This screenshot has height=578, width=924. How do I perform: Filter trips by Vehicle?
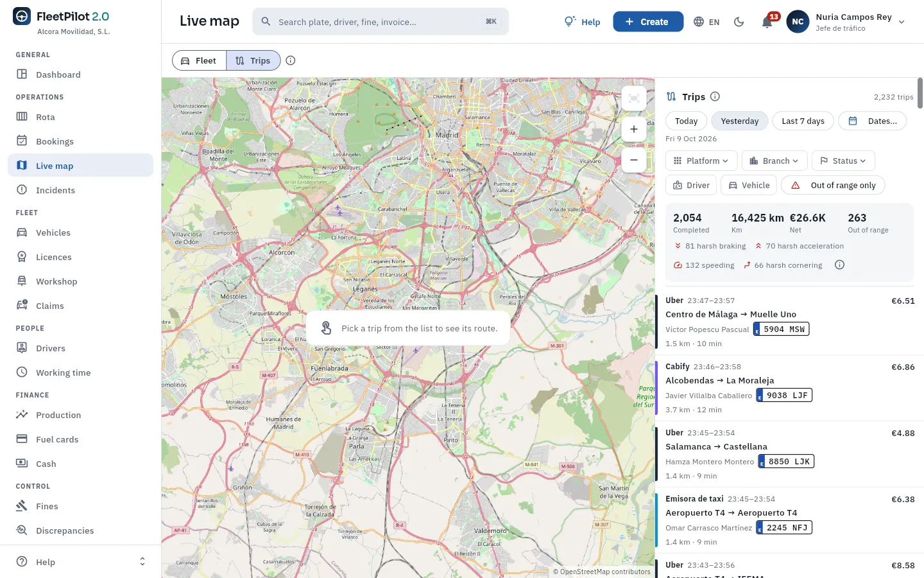click(x=749, y=185)
